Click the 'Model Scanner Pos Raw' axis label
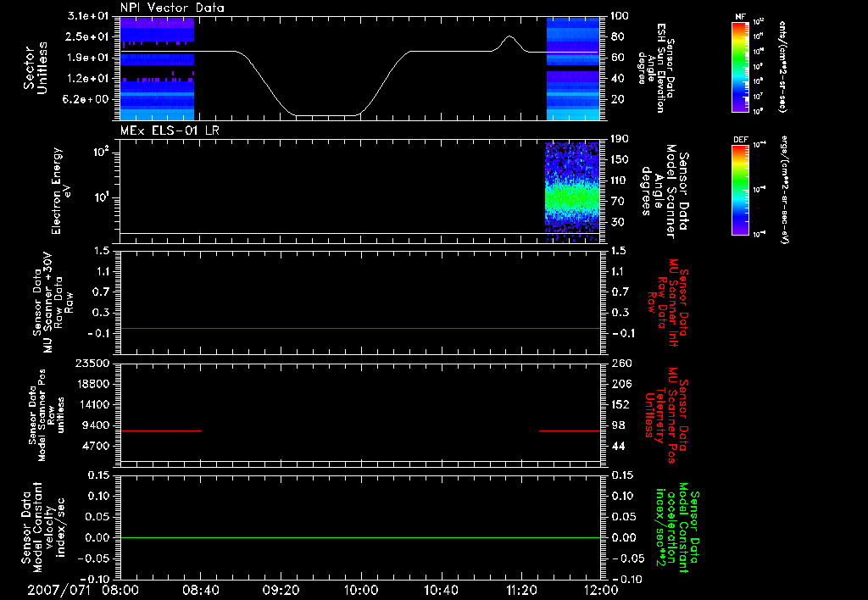868x600 pixels. tap(47, 414)
